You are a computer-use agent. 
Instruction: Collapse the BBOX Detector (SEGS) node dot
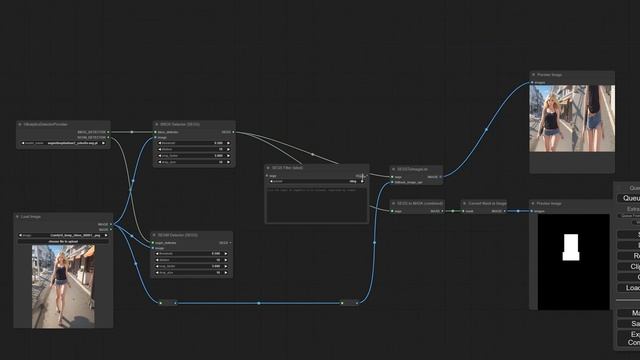(x=157, y=124)
